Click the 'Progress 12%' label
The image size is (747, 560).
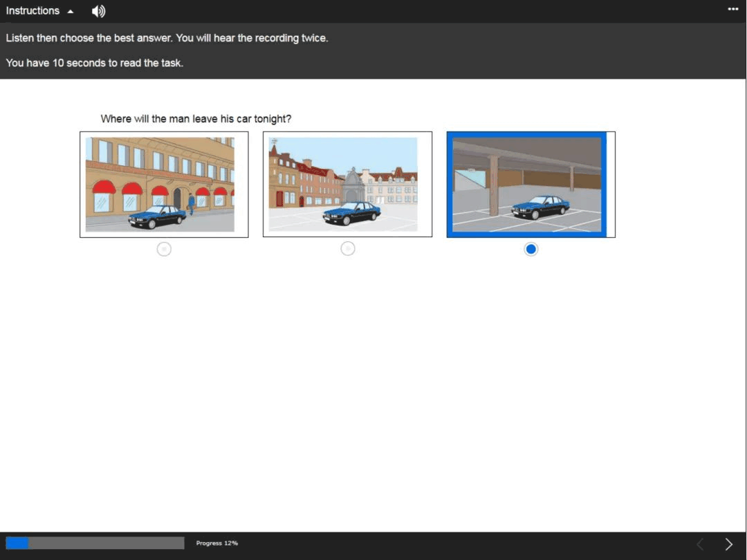tap(216, 543)
